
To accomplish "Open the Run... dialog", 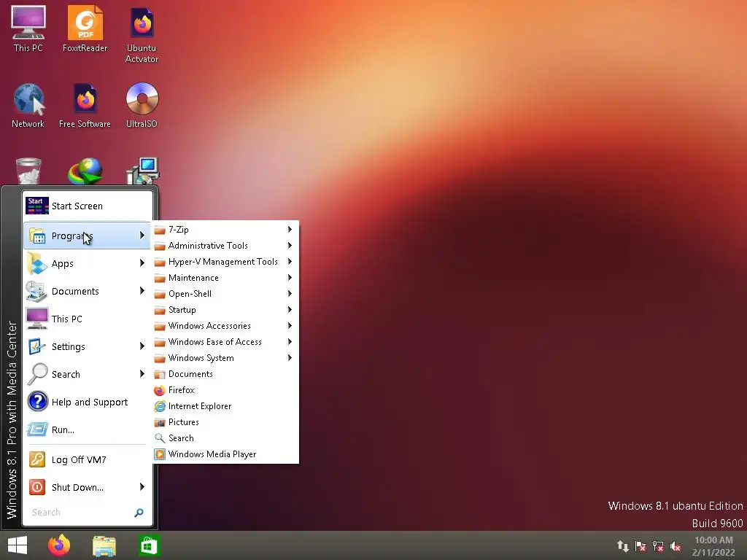I will tap(88, 430).
